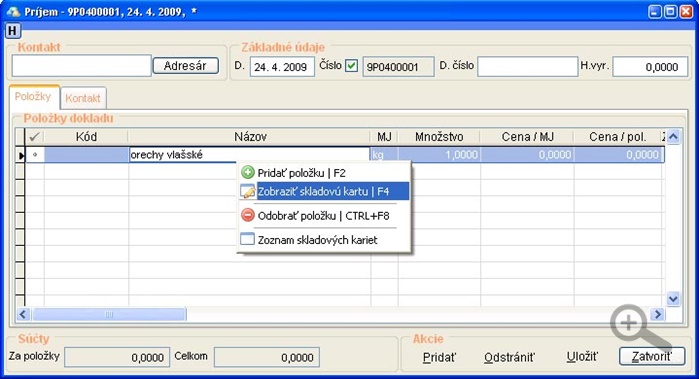Image resolution: width=699 pixels, height=379 pixels.
Task: Open the Adresár address book button
Action: click(x=185, y=66)
